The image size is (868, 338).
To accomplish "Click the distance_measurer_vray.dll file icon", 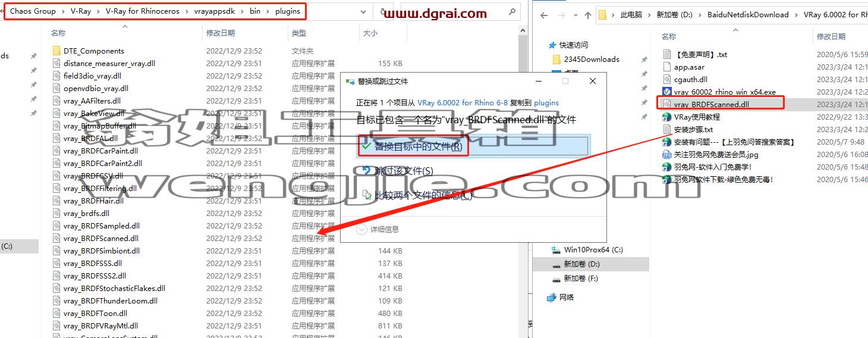I will (x=56, y=63).
